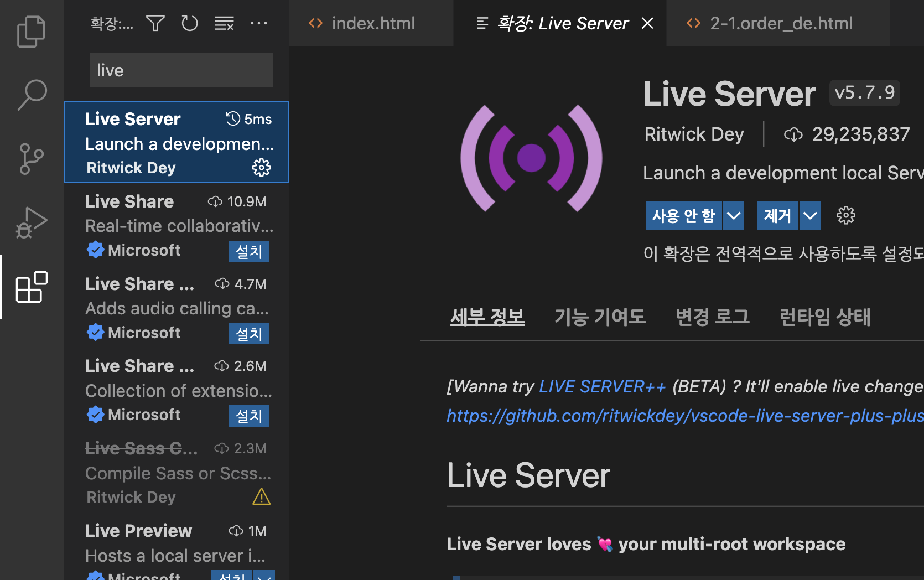Viewport: 924px width, 580px height.
Task: Click the 제거 uninstall button
Action: (777, 215)
